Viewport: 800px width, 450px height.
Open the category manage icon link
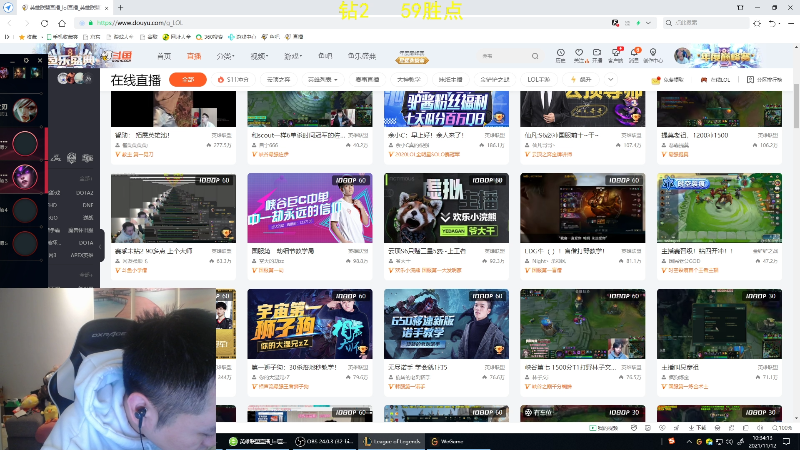point(764,80)
